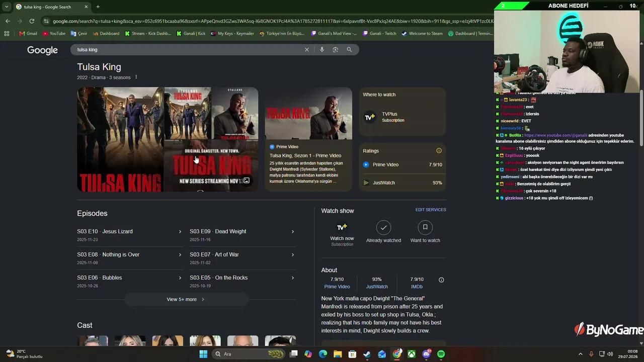
Task: Click the ratings info icon
Action: (x=439, y=151)
